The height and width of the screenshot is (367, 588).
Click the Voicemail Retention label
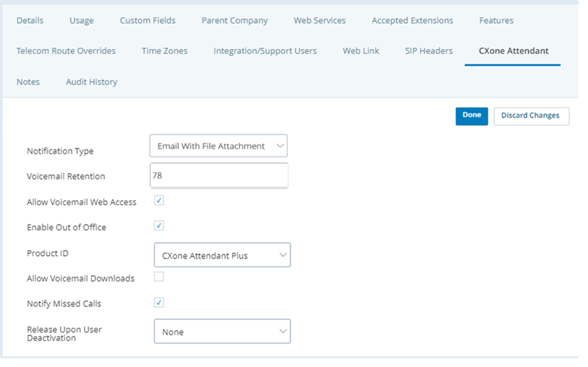click(66, 176)
